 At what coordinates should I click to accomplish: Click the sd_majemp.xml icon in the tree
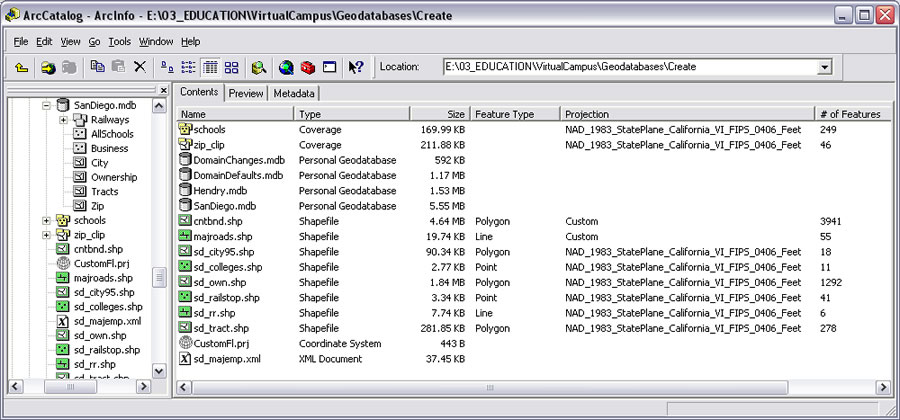[63, 321]
